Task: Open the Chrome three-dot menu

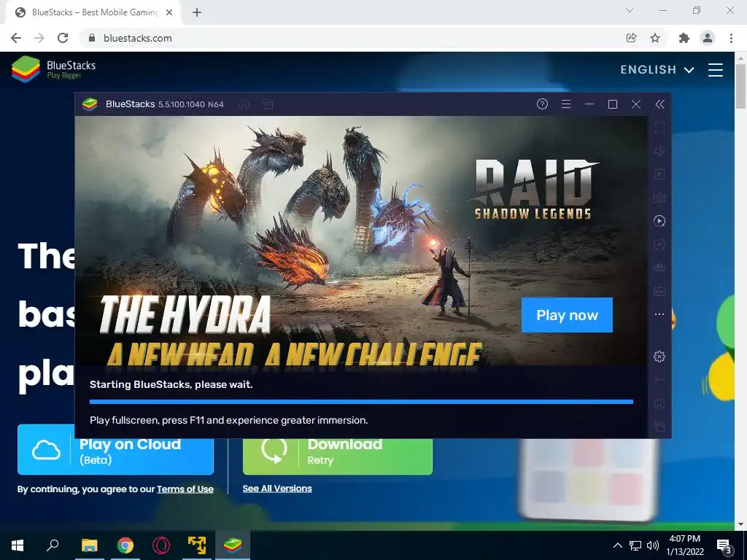Action: click(731, 38)
